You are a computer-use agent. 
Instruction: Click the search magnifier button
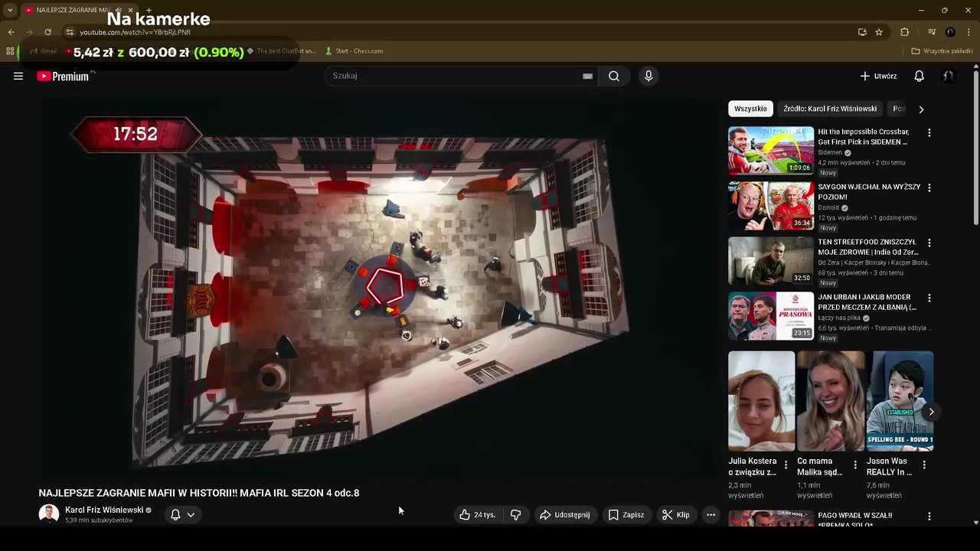coord(614,76)
